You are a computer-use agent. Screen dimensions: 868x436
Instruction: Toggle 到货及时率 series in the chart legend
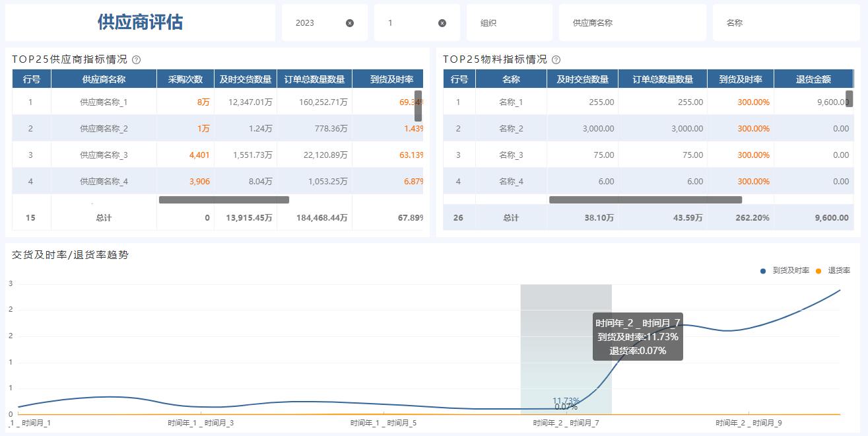tap(785, 271)
